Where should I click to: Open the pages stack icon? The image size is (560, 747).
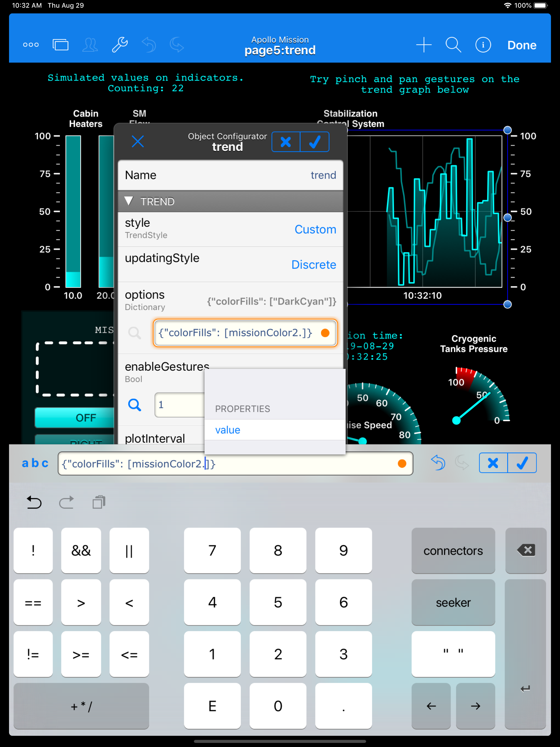[x=60, y=45]
